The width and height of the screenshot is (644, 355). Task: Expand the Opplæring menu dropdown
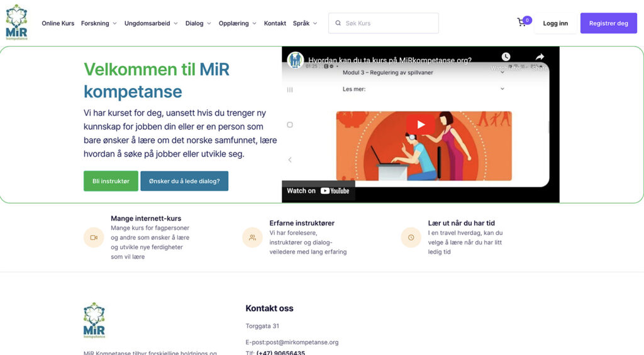pos(237,23)
